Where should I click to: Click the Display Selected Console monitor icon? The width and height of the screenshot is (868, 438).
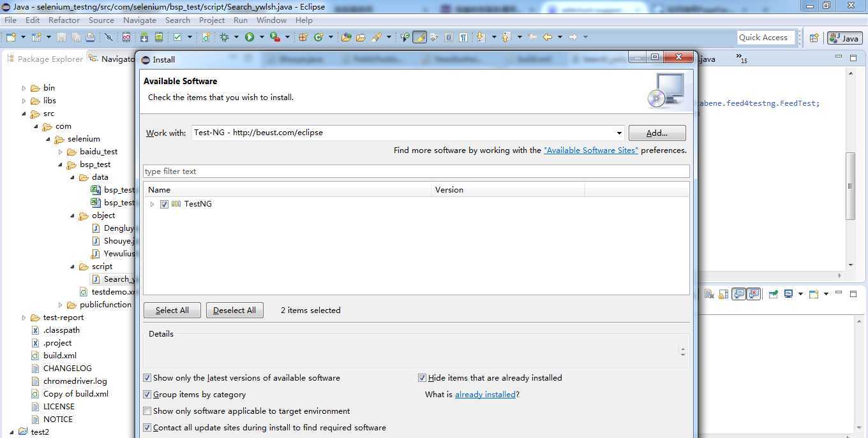(x=789, y=294)
